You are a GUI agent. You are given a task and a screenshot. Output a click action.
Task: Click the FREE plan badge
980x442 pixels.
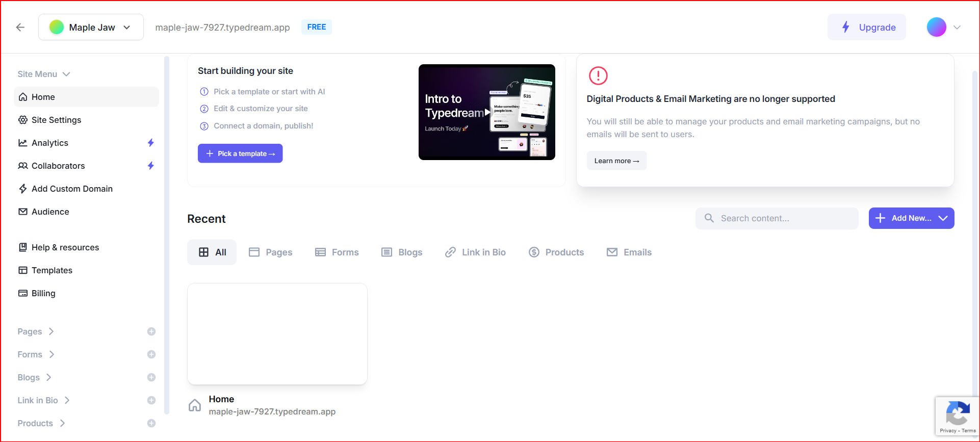(317, 27)
